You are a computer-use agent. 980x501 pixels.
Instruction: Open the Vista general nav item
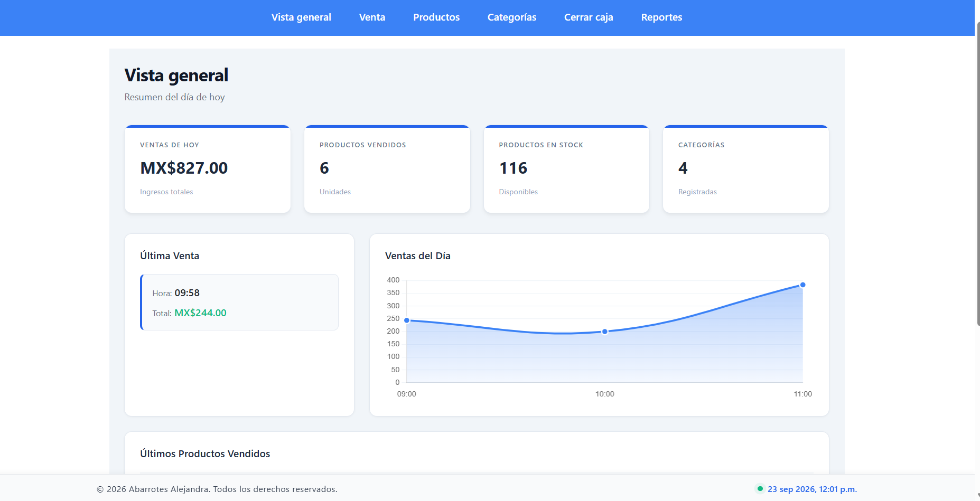(x=301, y=17)
